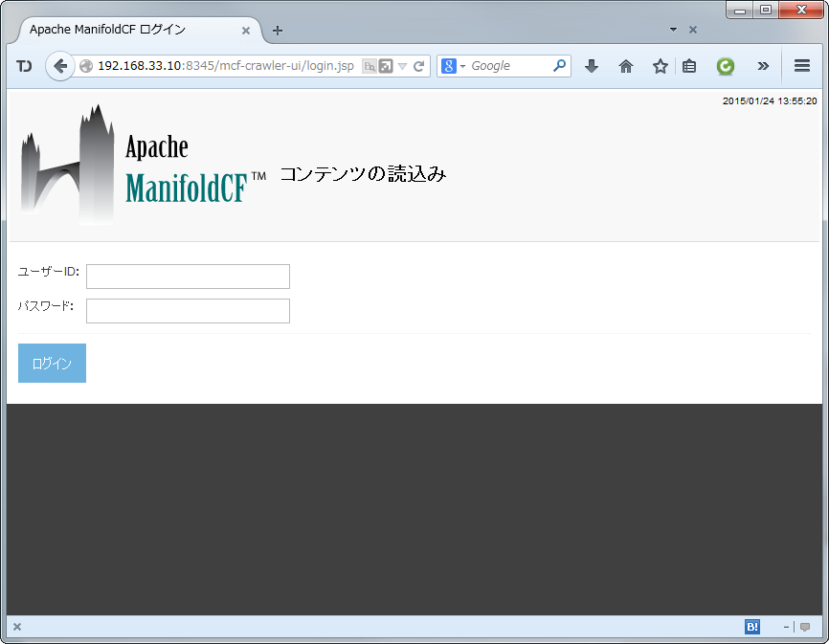829x644 pixels.
Task: Close the Apache ManifoldCF tab
Action: click(245, 31)
